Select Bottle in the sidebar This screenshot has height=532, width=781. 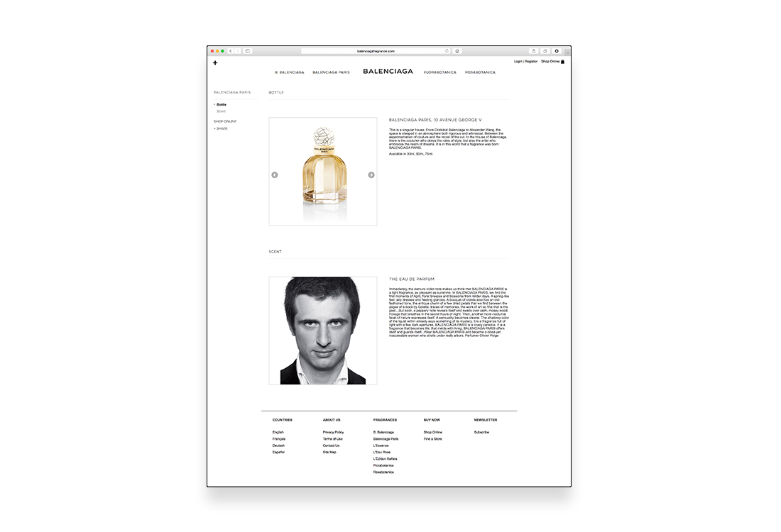221,104
